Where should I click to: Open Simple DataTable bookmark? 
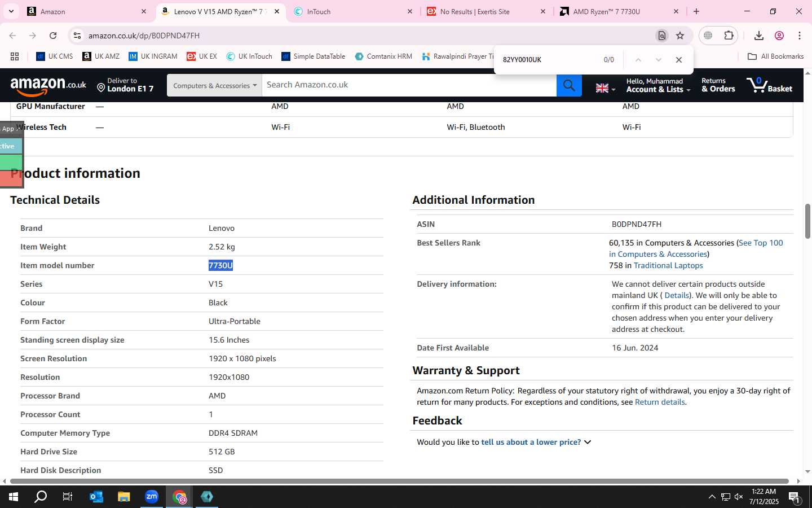(x=314, y=56)
